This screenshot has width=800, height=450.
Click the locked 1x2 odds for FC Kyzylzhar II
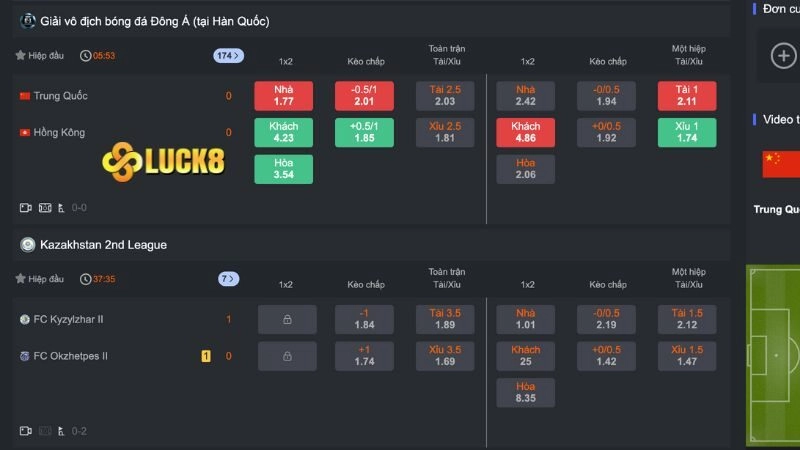[x=287, y=320]
